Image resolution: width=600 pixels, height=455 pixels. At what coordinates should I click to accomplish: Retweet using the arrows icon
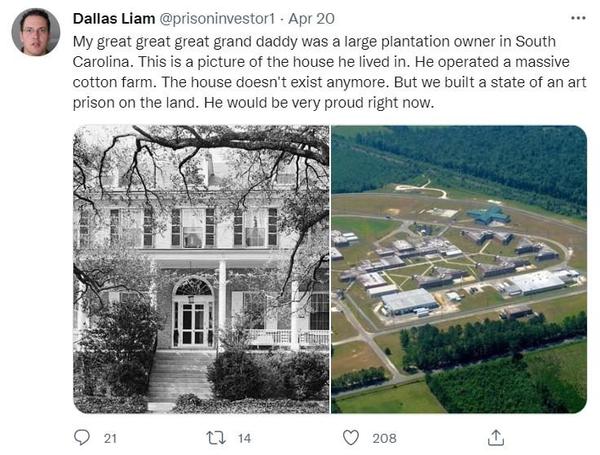pyautogui.click(x=215, y=437)
